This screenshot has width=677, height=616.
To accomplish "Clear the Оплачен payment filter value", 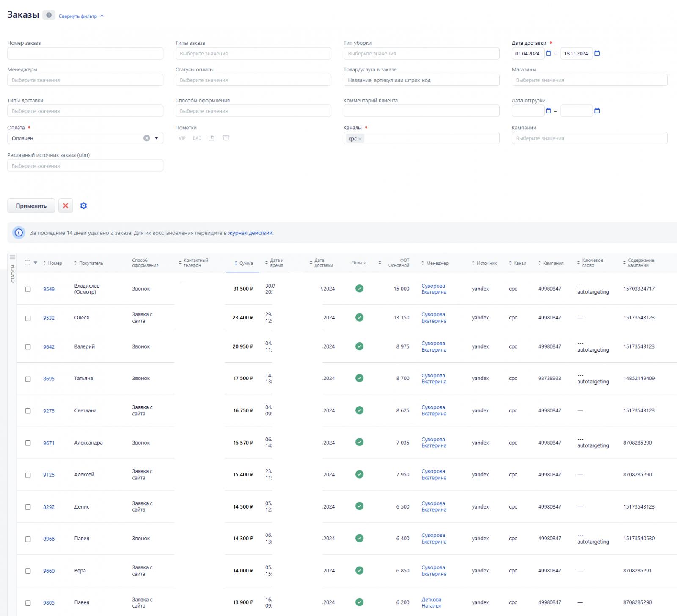I will point(146,138).
